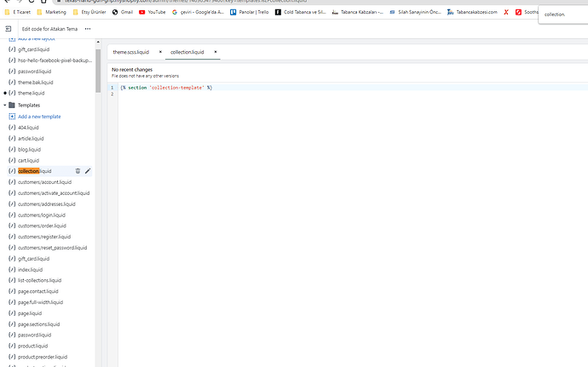Open blog.liquid template file

[x=29, y=150]
